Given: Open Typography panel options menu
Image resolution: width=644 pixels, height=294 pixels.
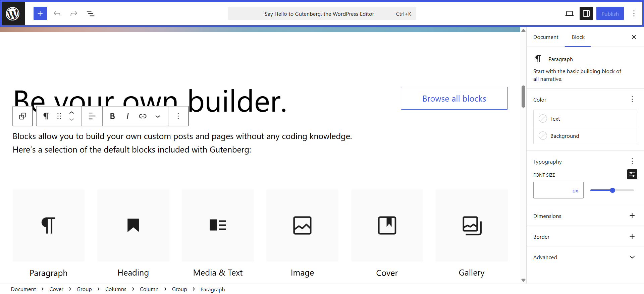Looking at the screenshot, I should (x=632, y=161).
